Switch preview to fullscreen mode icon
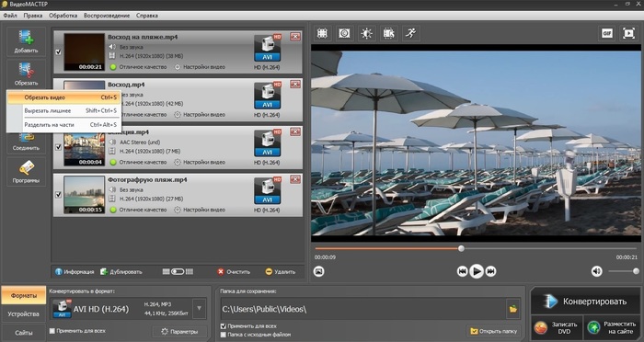Viewport: 644px width, 342px height. point(628,34)
